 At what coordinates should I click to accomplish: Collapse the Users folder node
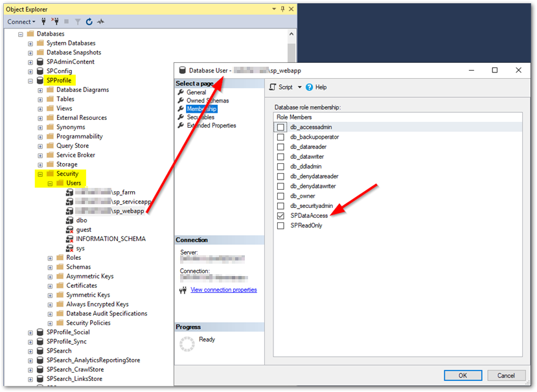coord(50,183)
